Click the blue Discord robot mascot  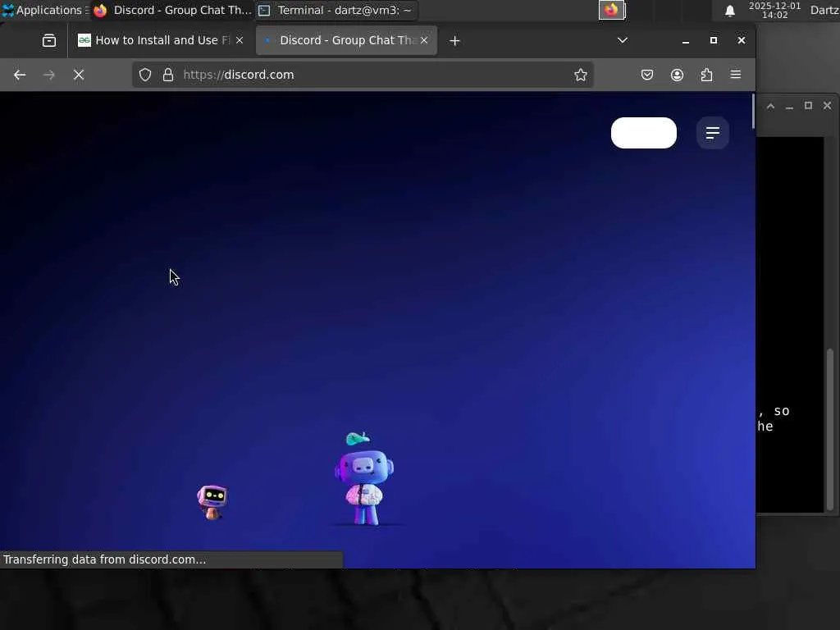pos(363,479)
